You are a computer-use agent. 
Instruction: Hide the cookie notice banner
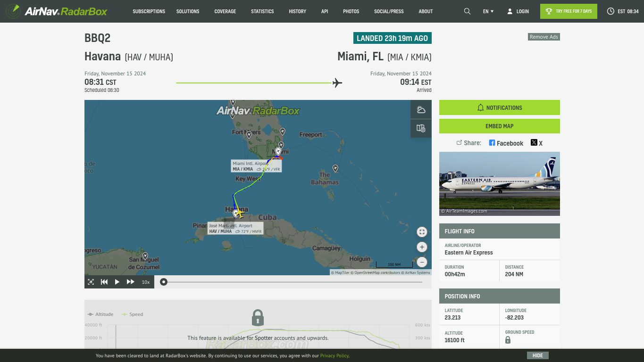[x=538, y=355]
